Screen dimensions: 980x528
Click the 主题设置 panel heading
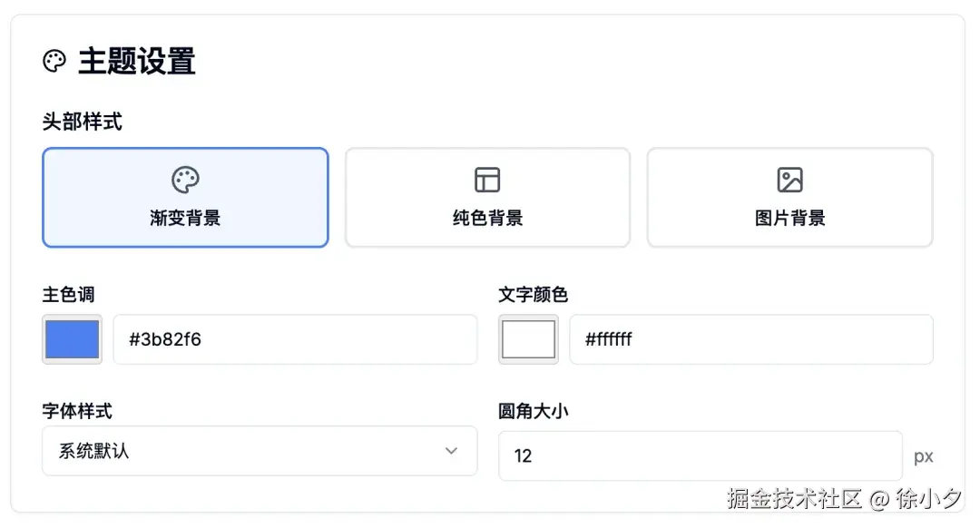point(138,59)
